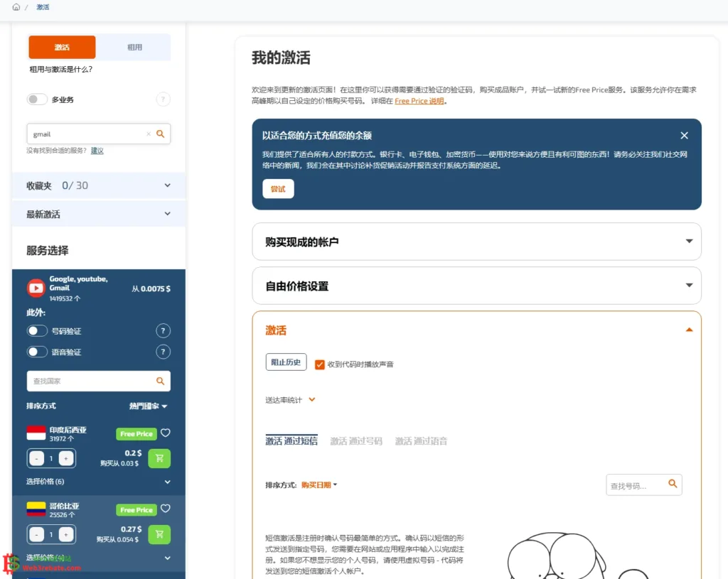Switch to the 租用 tab
This screenshot has height=579, width=728.
point(134,47)
